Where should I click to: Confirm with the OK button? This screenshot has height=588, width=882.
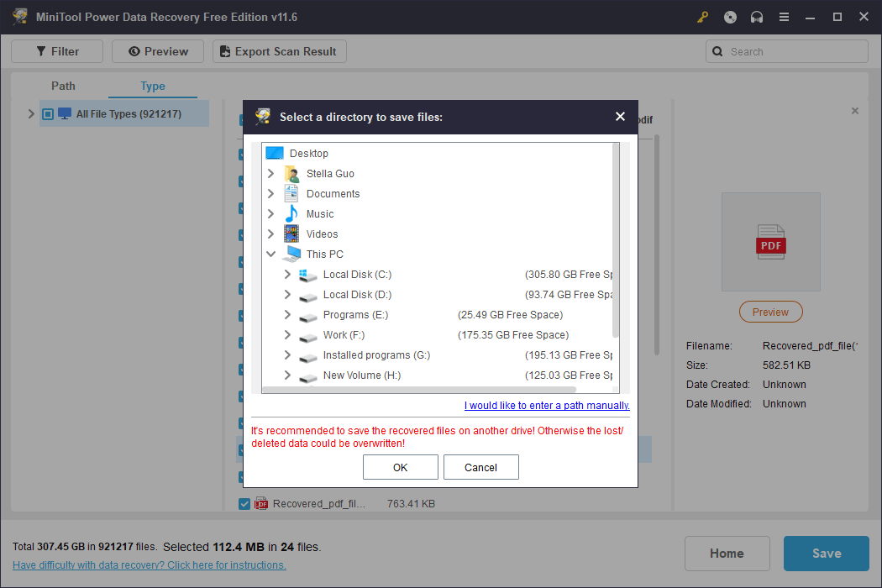click(401, 467)
